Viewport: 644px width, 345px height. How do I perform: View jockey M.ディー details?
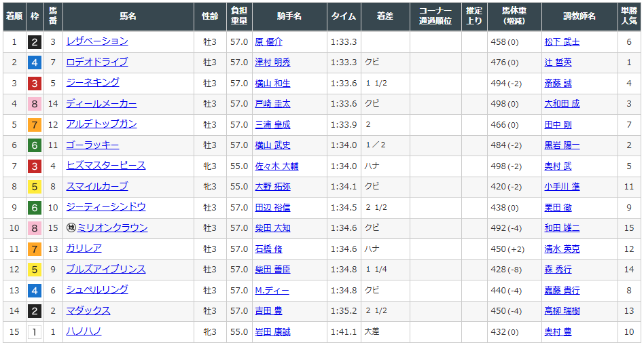[x=272, y=290]
